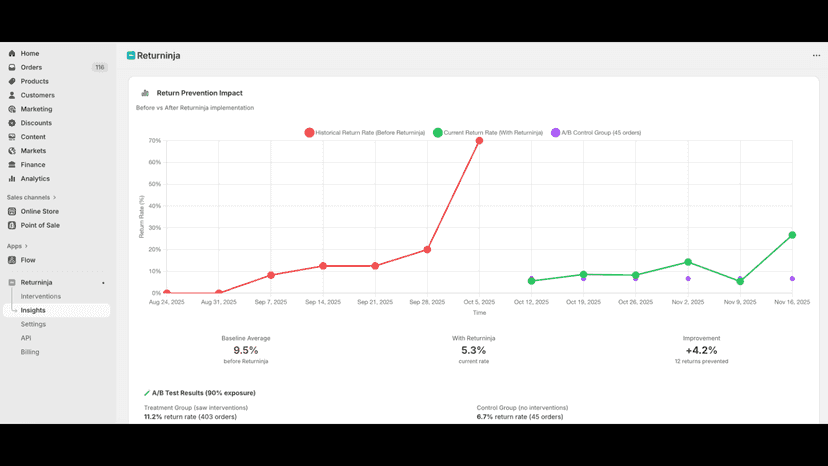Click the Analytics bar chart icon
This screenshot has width=828, height=466.
pos(12,179)
